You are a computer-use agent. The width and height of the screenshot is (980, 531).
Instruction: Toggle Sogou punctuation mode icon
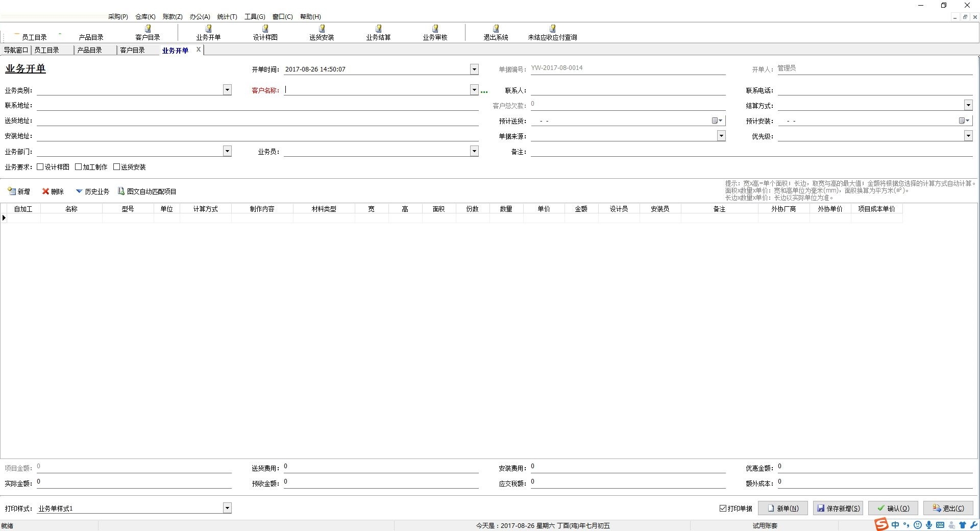906,525
